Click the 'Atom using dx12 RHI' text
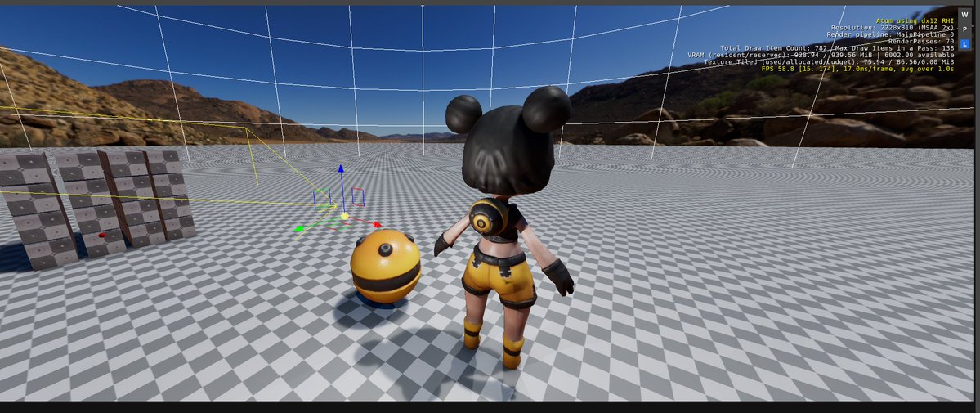The height and width of the screenshot is (413, 980). 915,21
